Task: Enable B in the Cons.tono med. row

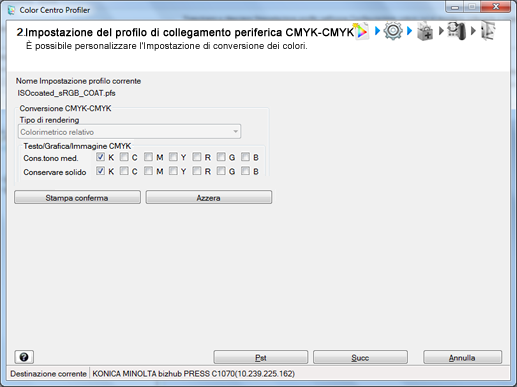Action: click(x=245, y=157)
